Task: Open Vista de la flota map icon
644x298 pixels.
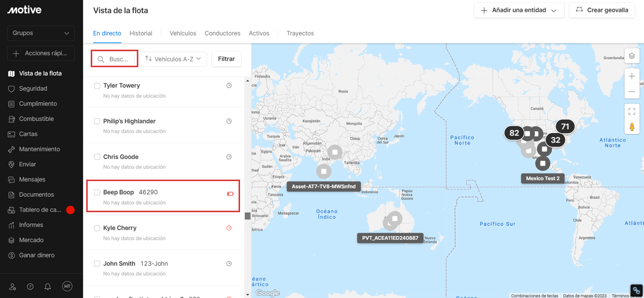Action: 12,73
